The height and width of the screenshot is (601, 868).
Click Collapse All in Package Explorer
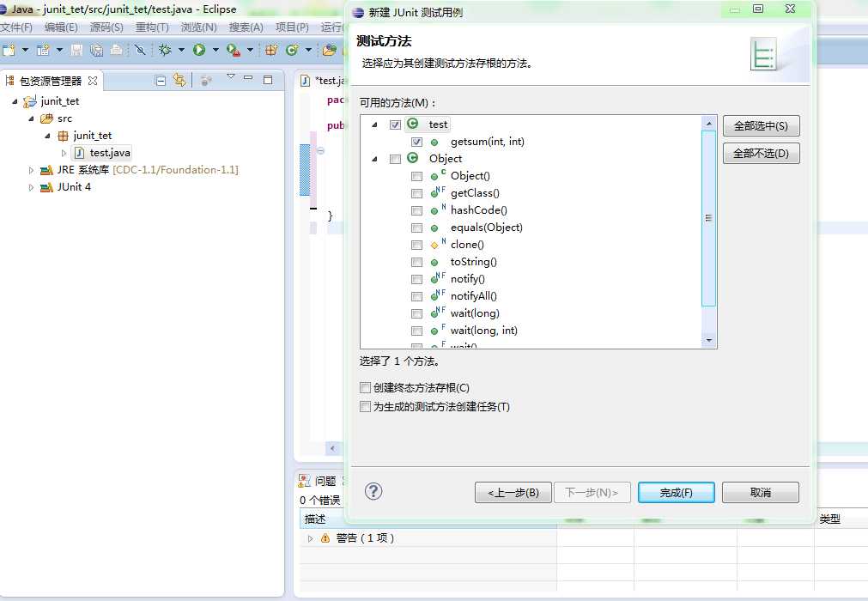[161, 81]
